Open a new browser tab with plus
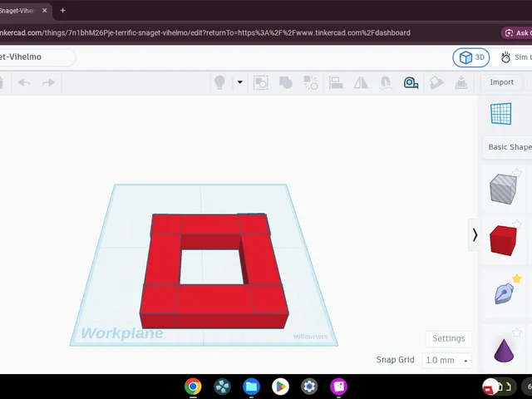Viewport: 532px width, 399px height. [63, 11]
